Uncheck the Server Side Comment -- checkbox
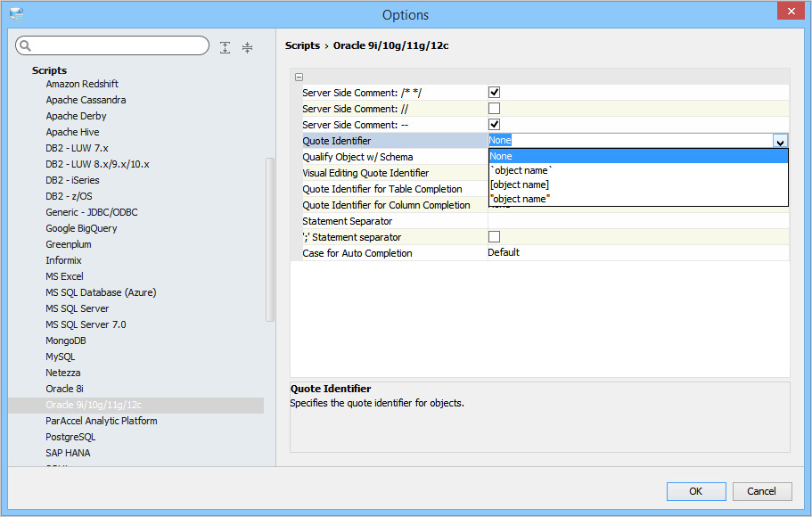812x517 pixels. (494, 124)
